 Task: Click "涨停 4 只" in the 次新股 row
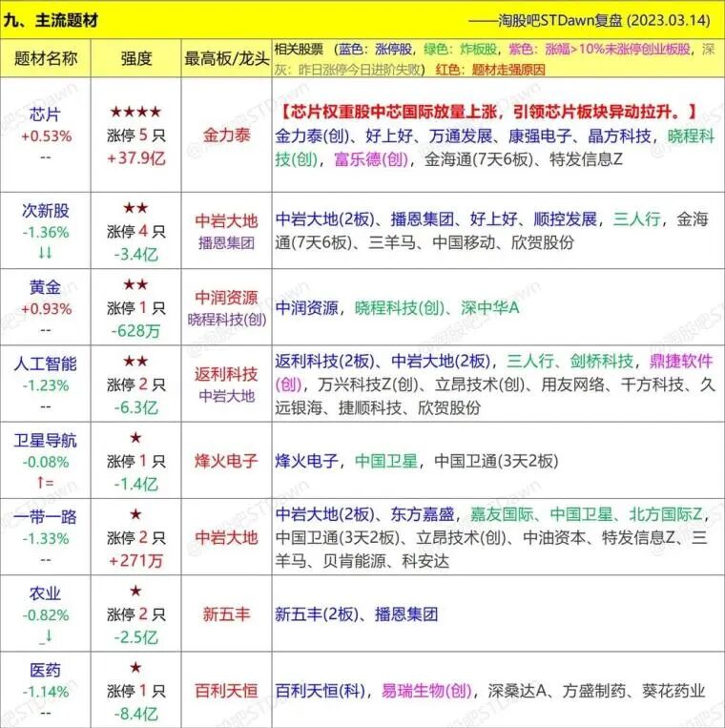coord(136,231)
